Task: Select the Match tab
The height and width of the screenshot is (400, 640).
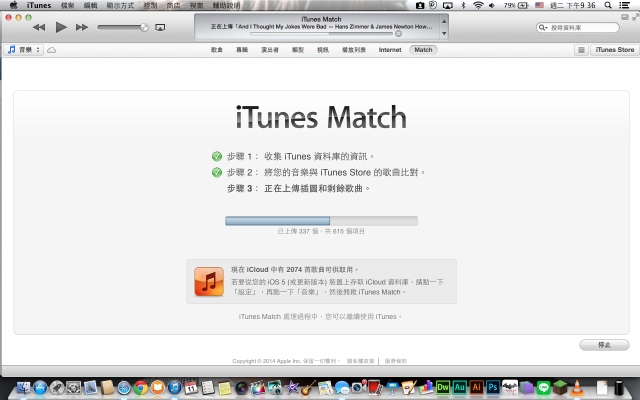Action: click(423, 50)
